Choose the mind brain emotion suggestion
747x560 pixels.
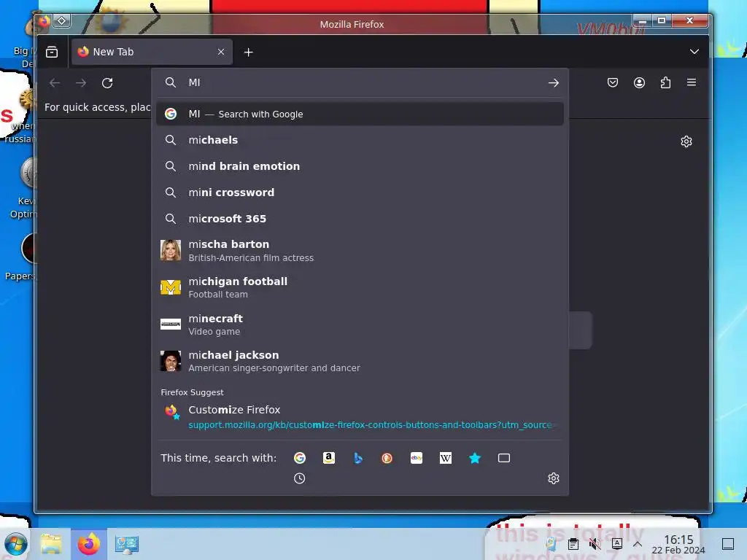point(360,166)
